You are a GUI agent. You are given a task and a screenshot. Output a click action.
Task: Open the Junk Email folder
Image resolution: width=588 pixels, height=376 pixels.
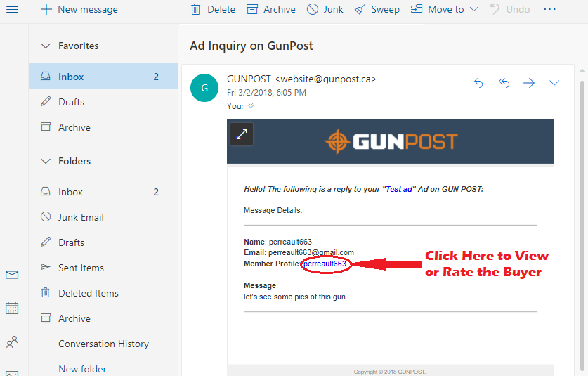(x=103, y=217)
